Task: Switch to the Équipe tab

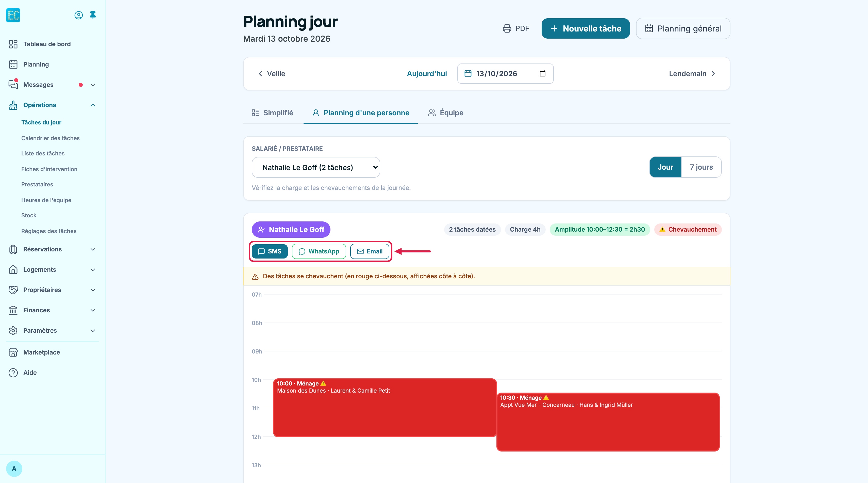Action: pyautogui.click(x=445, y=112)
